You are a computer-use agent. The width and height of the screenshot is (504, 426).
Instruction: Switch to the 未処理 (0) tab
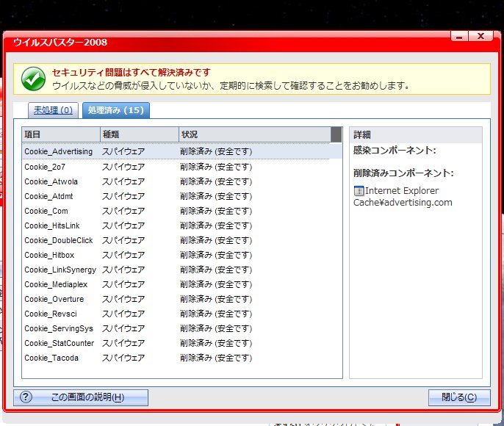click(x=53, y=110)
